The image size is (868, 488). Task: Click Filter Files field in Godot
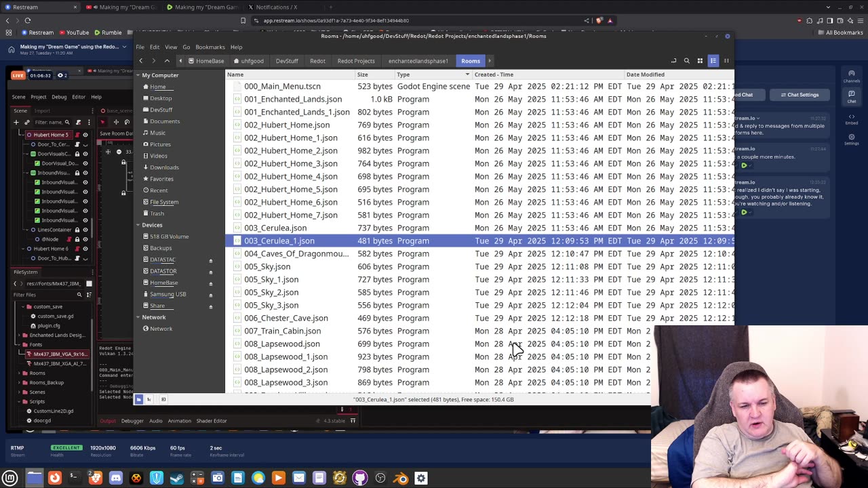pyautogui.click(x=45, y=295)
